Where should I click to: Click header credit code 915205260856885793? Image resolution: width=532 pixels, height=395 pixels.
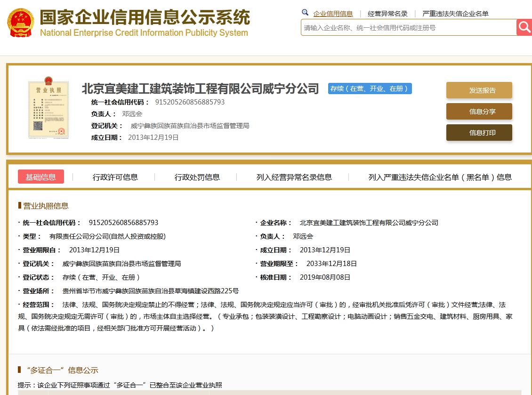190,102
